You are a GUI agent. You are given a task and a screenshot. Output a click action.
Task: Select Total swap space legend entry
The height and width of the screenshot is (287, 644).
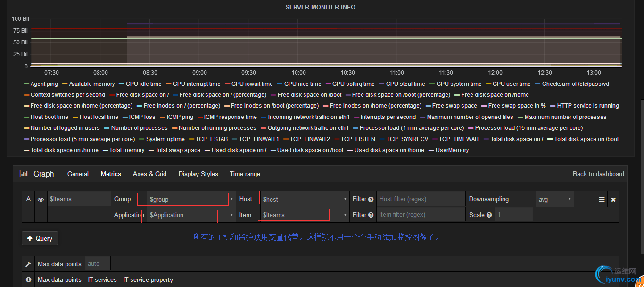click(x=178, y=150)
